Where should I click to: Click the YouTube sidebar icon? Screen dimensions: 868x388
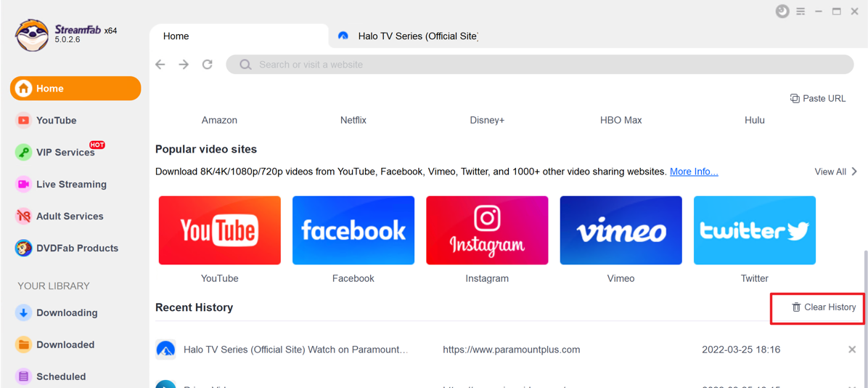[23, 121]
